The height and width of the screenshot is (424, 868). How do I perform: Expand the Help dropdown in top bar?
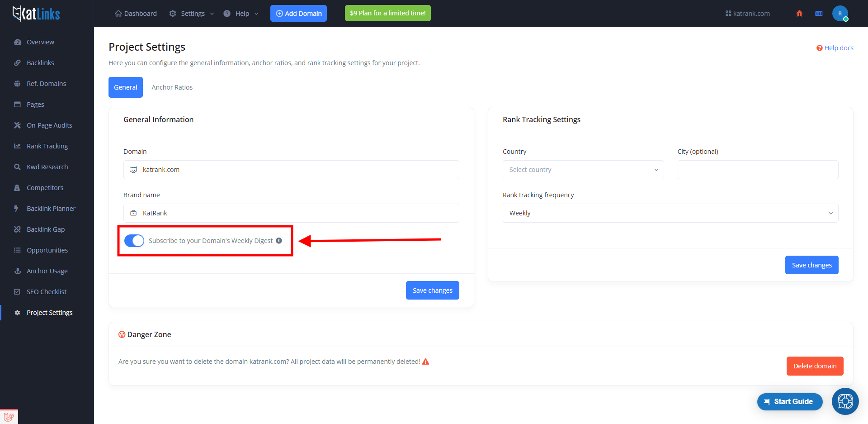[241, 14]
